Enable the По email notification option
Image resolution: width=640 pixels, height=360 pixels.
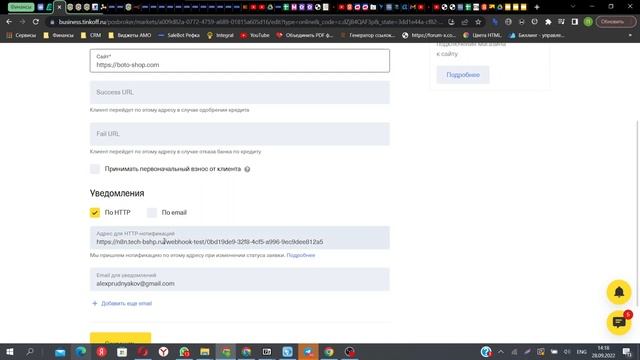[152, 213]
